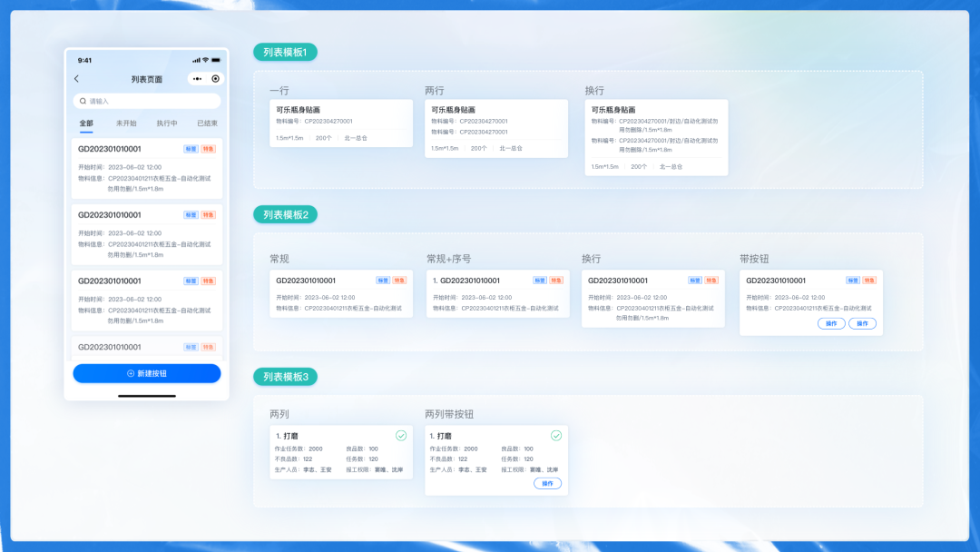Switch to the 执行中 tab

click(166, 123)
